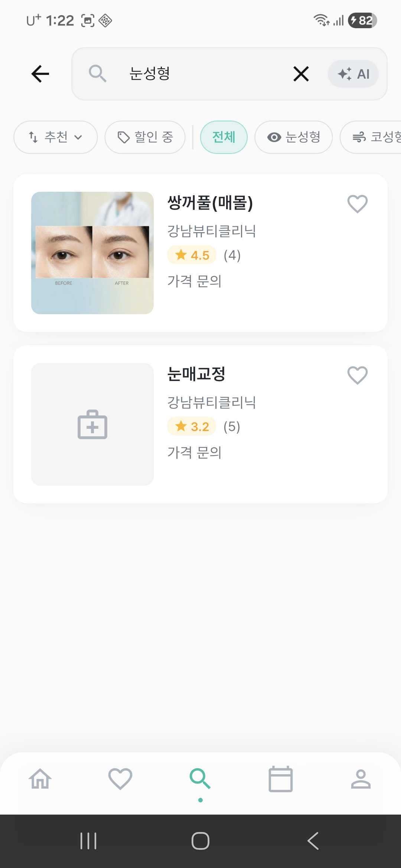Screen dimensions: 401x868
Task: Edit the 눈성형 search query field
Action: pyautogui.click(x=200, y=73)
